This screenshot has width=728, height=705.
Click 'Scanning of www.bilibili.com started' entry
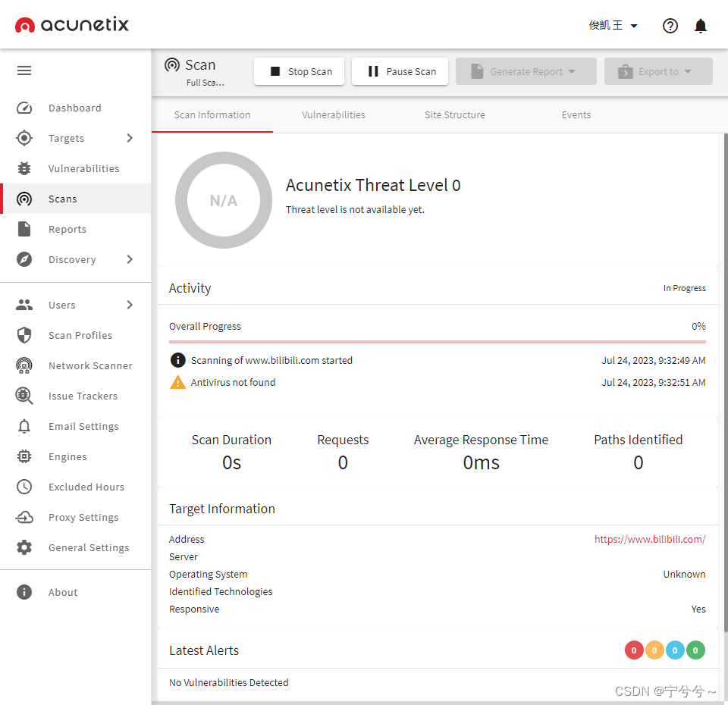[271, 360]
